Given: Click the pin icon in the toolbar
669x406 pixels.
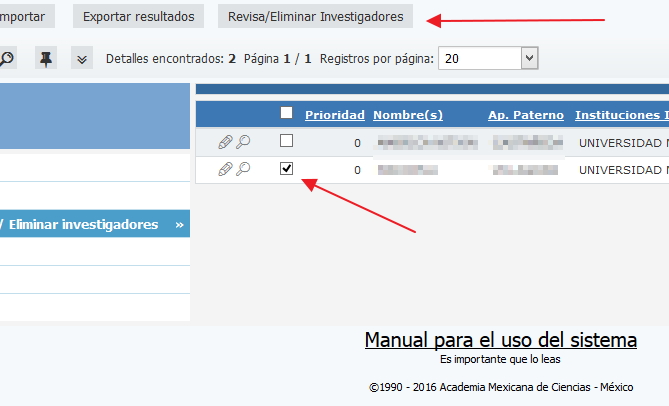Looking at the screenshot, I should pos(45,59).
